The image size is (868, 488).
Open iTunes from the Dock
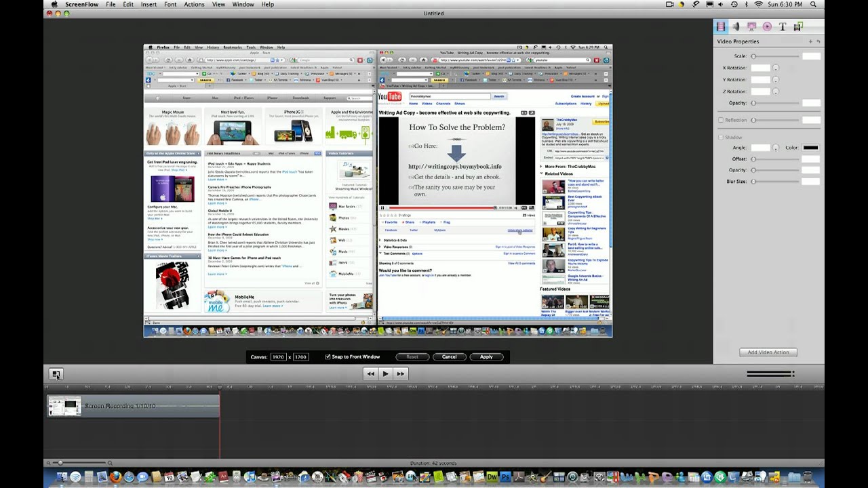(250, 477)
